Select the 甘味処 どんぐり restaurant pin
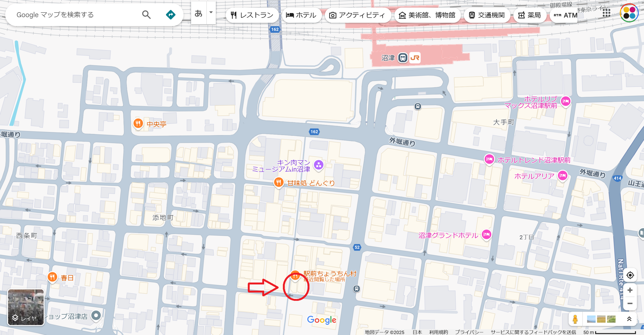This screenshot has width=644, height=335. point(278,182)
